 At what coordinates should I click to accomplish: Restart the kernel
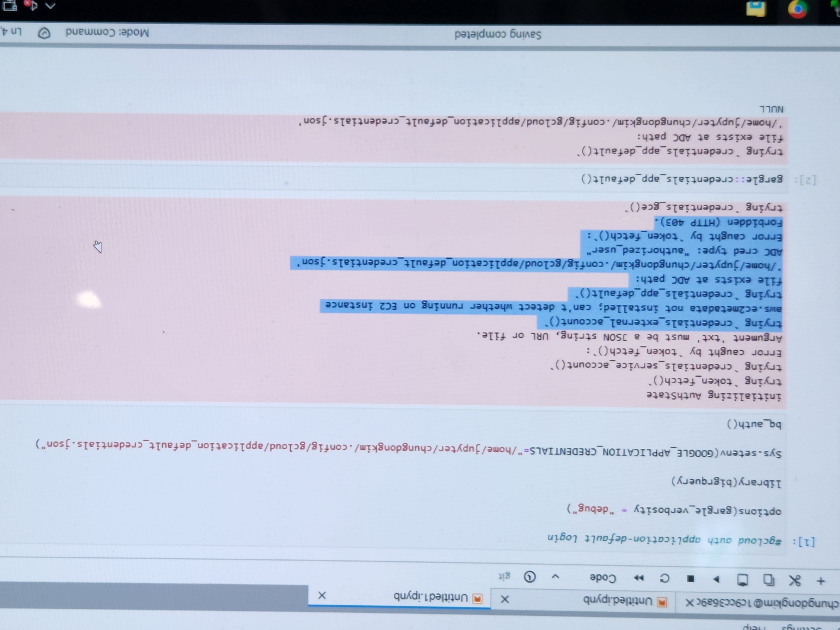665,578
